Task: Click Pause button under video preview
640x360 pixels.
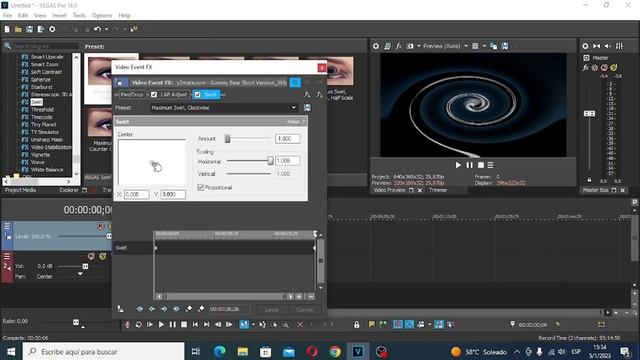Action: tap(469, 165)
